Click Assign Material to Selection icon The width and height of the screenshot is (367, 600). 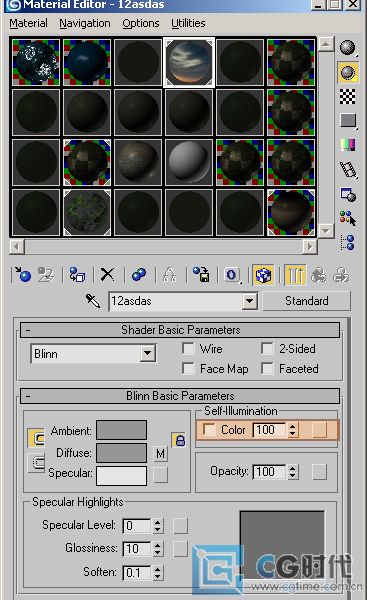point(77,274)
